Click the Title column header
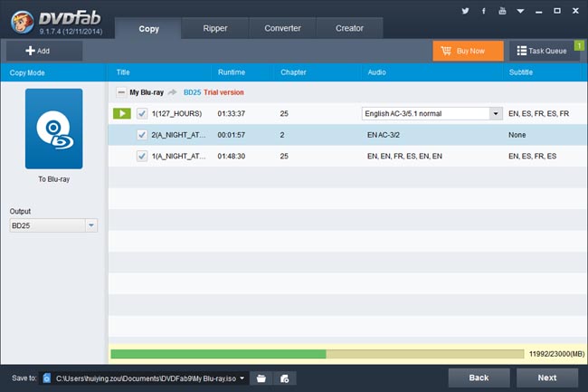 pyautogui.click(x=123, y=72)
